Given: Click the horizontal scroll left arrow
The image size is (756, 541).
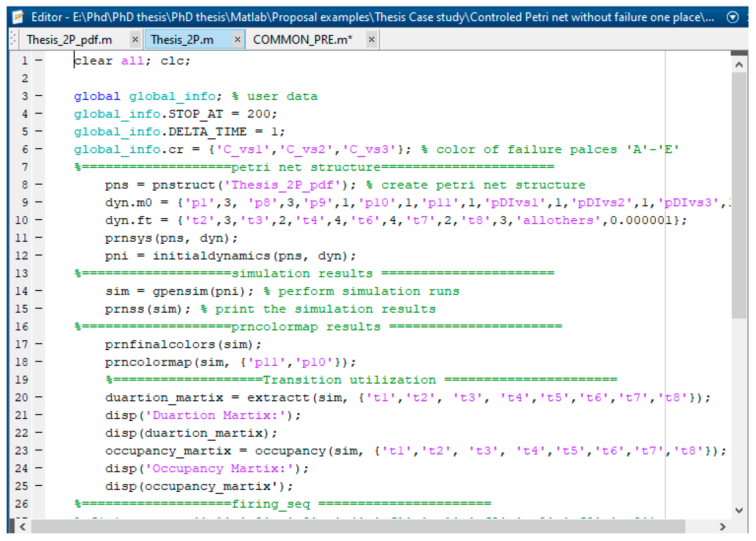Looking at the screenshot, I should [23, 527].
